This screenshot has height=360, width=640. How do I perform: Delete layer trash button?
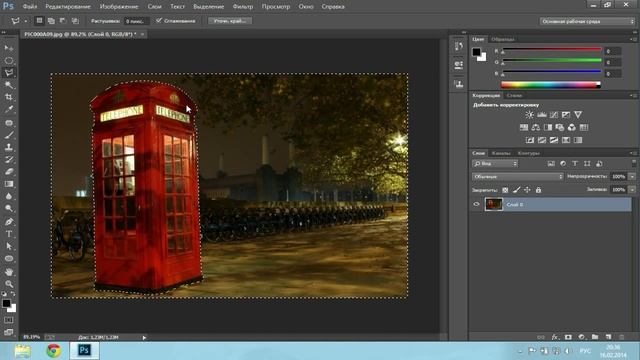(622, 337)
